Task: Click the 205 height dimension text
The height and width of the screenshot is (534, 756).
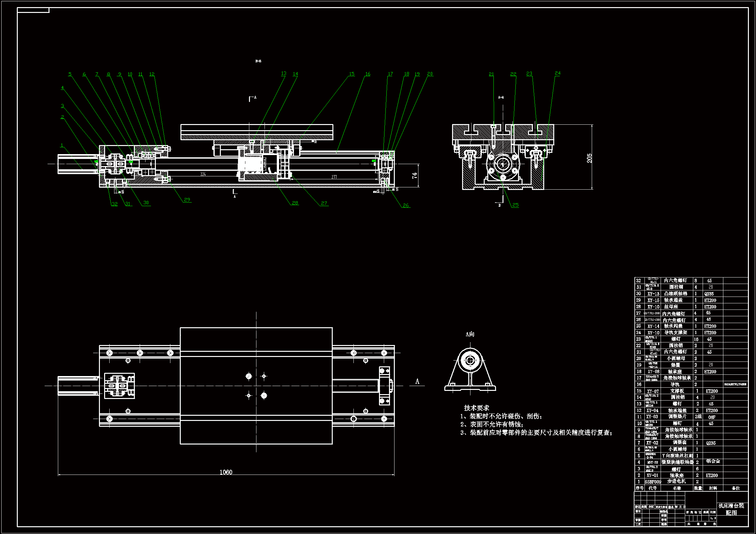Action: (589, 158)
